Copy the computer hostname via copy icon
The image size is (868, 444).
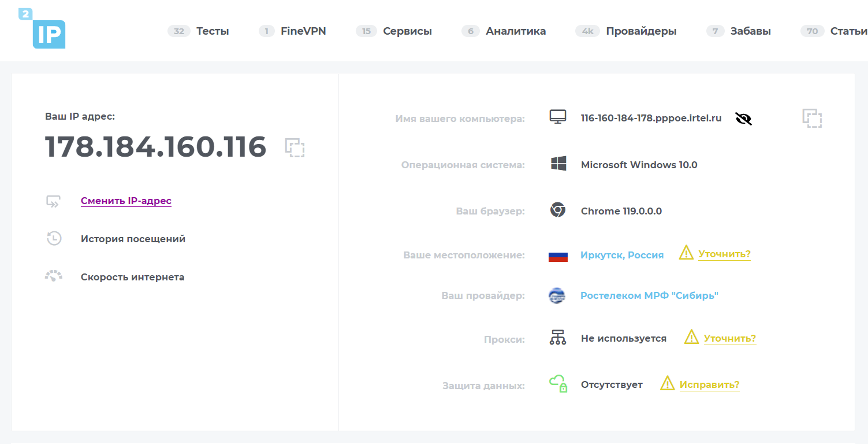point(812,118)
